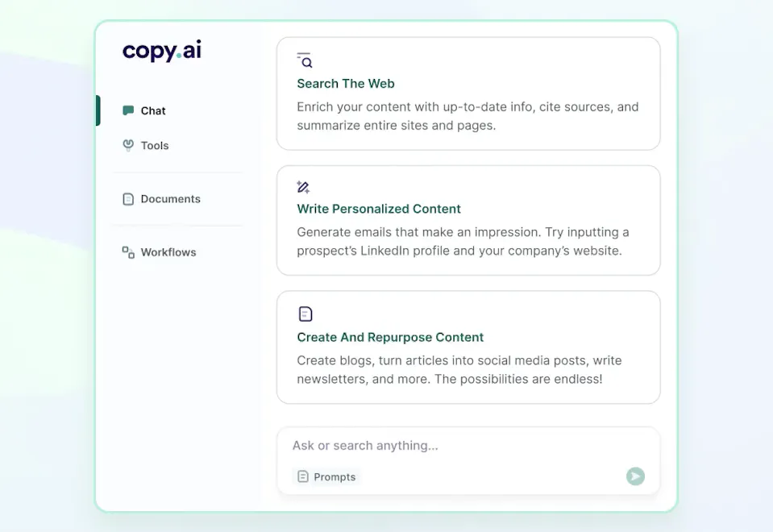Navigate to Workflows
Viewport: 773px width, 532px height.
click(x=168, y=251)
